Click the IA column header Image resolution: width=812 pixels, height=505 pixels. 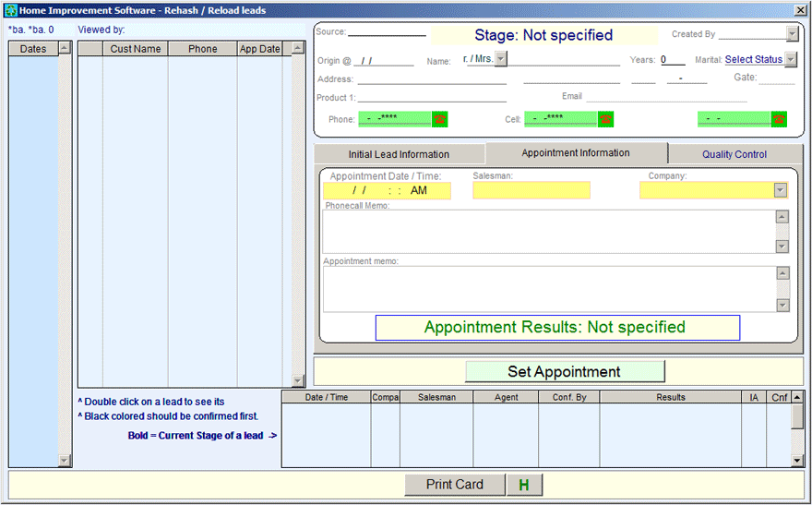[754, 397]
